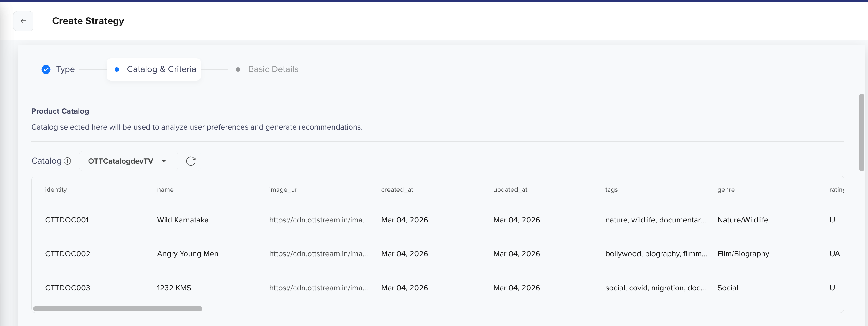Select the CTTDOC003 identity cell

[x=68, y=288]
